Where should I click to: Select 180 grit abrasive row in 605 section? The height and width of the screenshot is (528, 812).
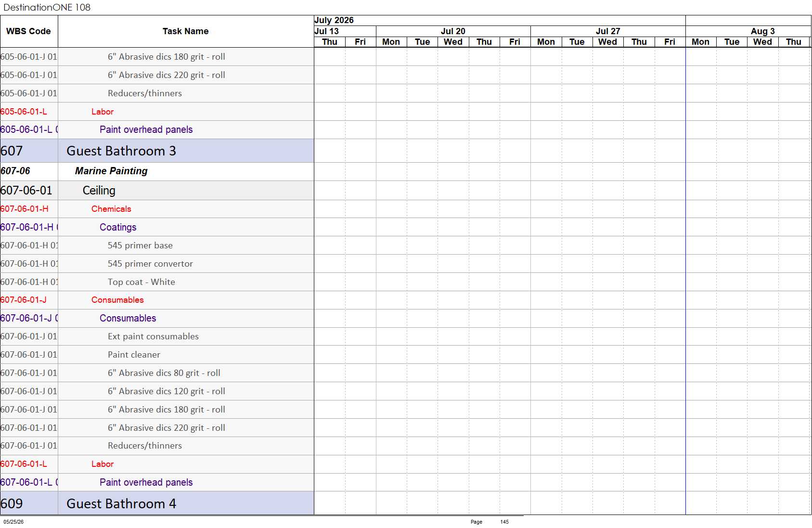(157, 57)
